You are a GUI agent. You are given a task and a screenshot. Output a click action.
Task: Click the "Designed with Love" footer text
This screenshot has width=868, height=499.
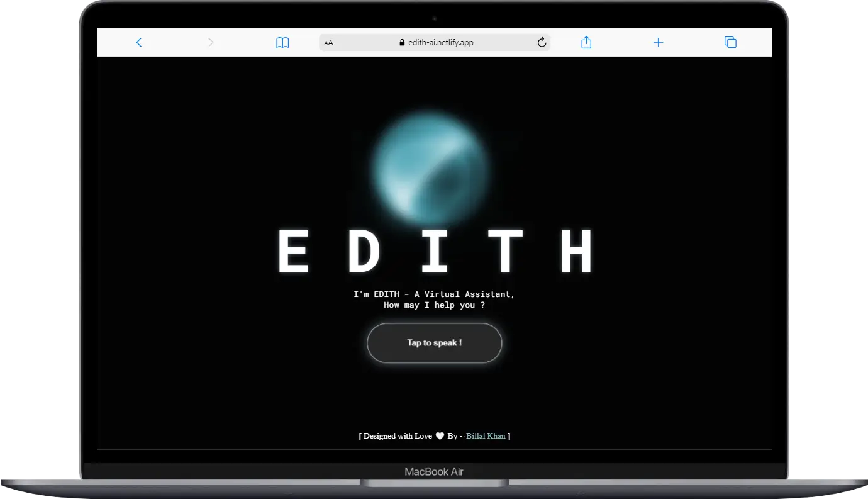398,436
